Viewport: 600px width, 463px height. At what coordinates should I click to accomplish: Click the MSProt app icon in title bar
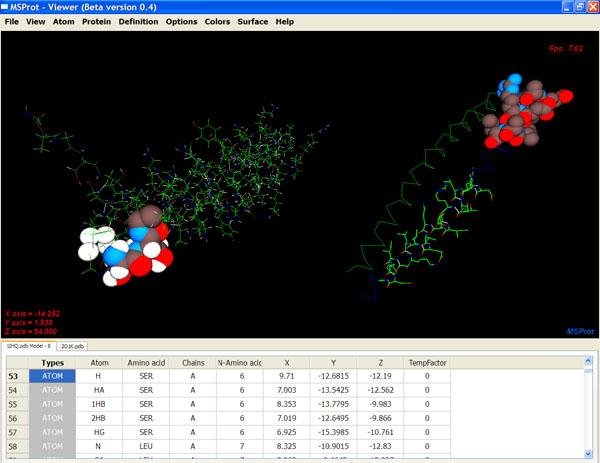pyautogui.click(x=5, y=7)
